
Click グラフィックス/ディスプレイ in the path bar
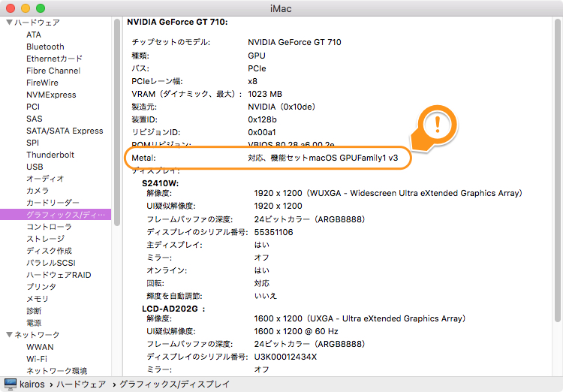(174, 384)
